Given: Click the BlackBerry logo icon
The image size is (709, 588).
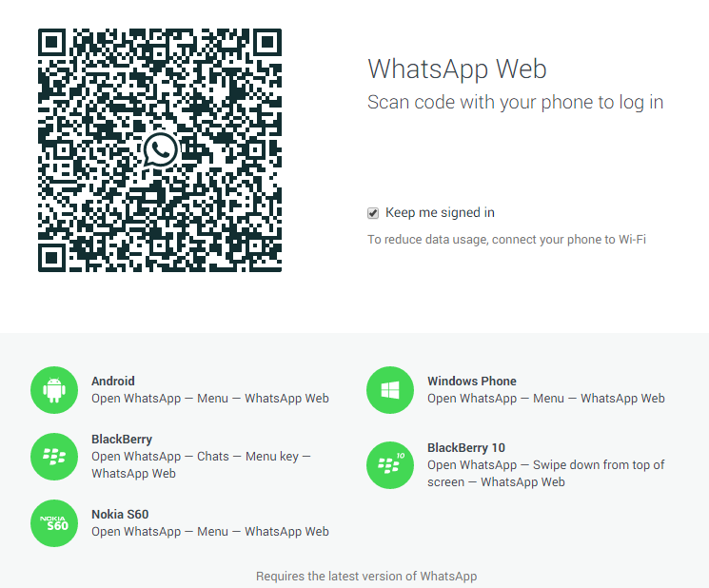Looking at the screenshot, I should (54, 457).
